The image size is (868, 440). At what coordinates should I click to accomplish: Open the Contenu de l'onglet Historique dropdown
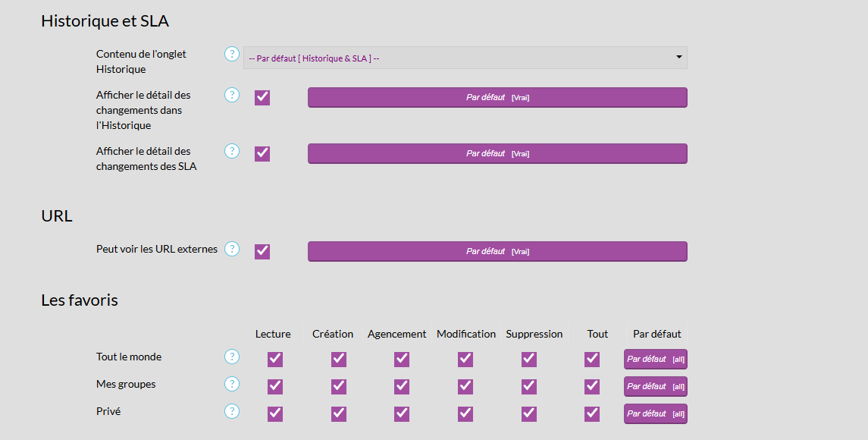(465, 58)
